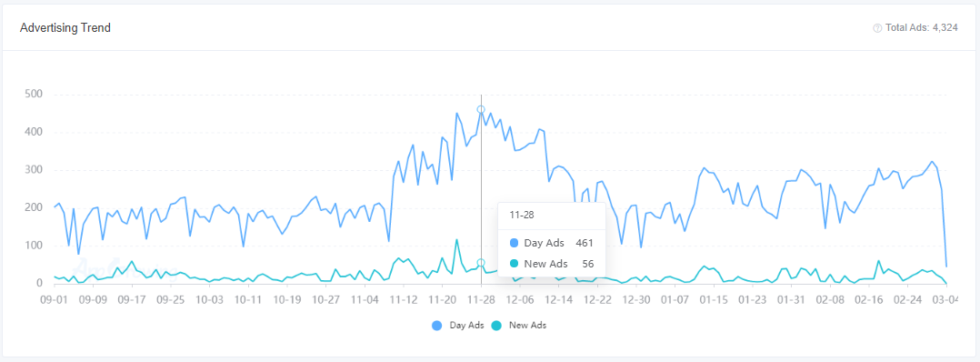Click the 500 y-axis value label
The image size is (980, 362).
(x=33, y=95)
